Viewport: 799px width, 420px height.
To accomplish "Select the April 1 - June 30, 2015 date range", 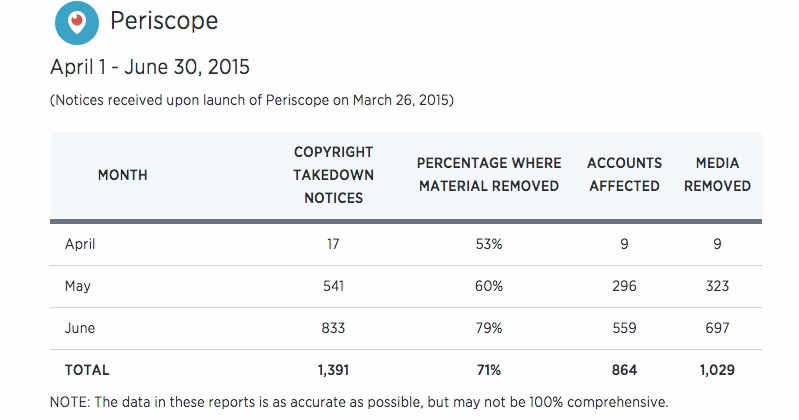I will 149,68.
